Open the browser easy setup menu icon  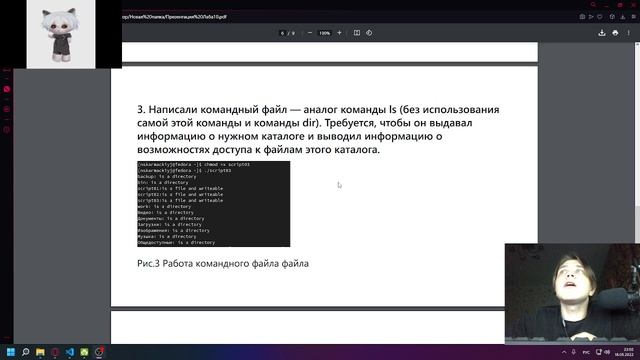(633, 17)
